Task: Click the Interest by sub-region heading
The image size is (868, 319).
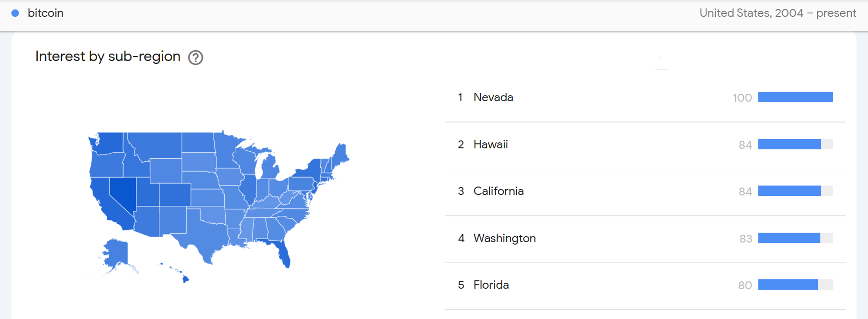Action: point(108,57)
